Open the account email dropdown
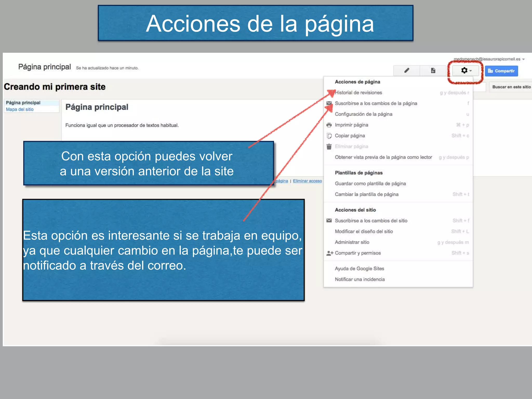532x399 pixels. (489, 59)
